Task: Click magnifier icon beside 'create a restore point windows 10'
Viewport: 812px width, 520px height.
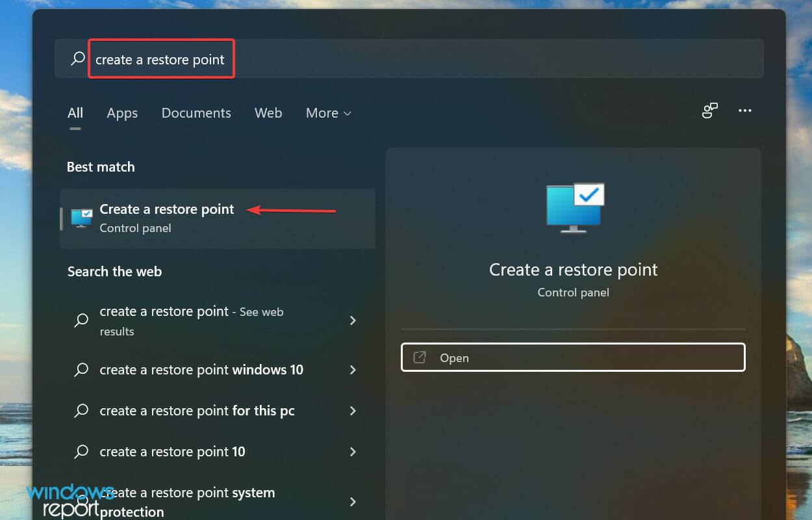Action: tap(81, 369)
